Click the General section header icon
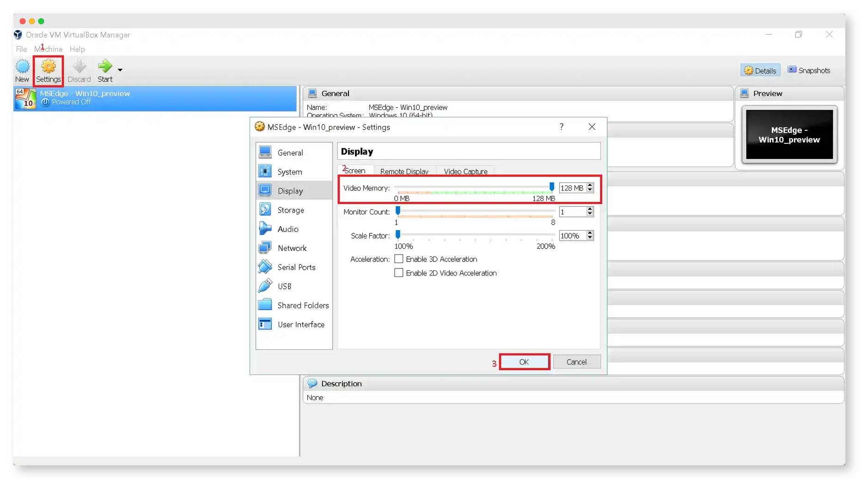868x488 pixels. [x=312, y=93]
